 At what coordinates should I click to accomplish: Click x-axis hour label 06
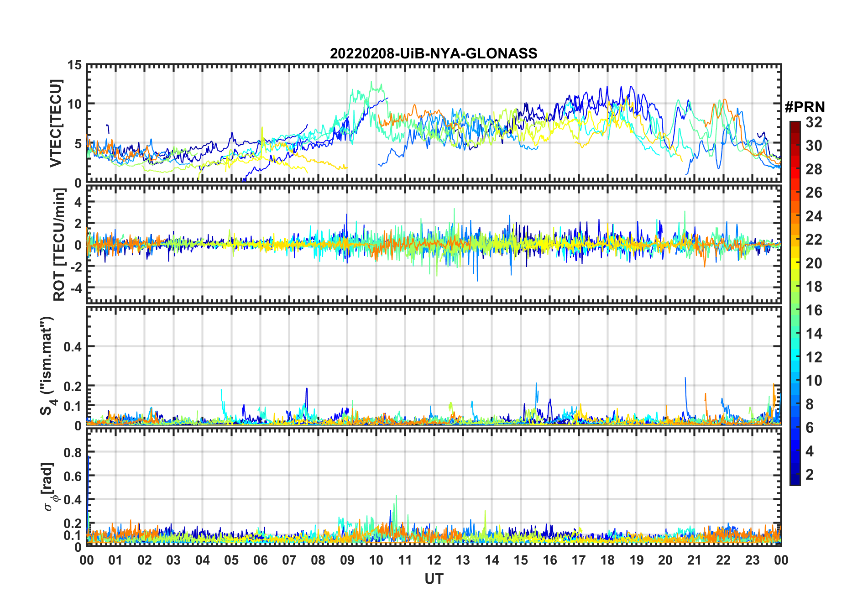(261, 560)
